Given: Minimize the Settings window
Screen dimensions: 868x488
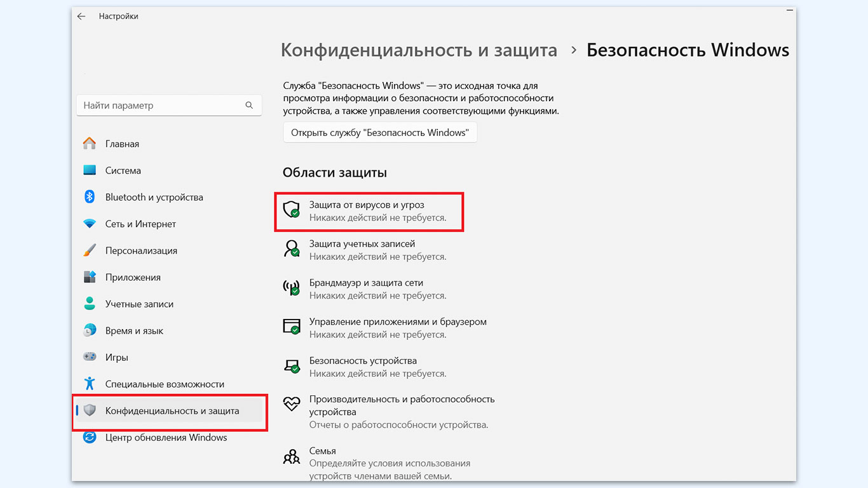Looking at the screenshot, I should point(790,10).
